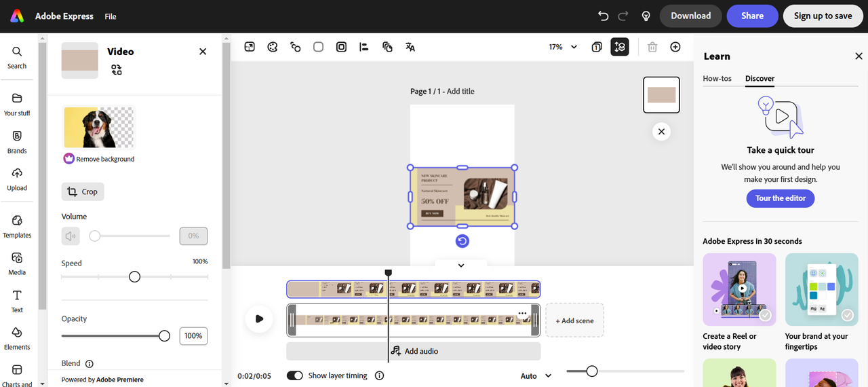Click the animation icon in the toolbar
Screen dimensions: 868x387
tap(295, 47)
